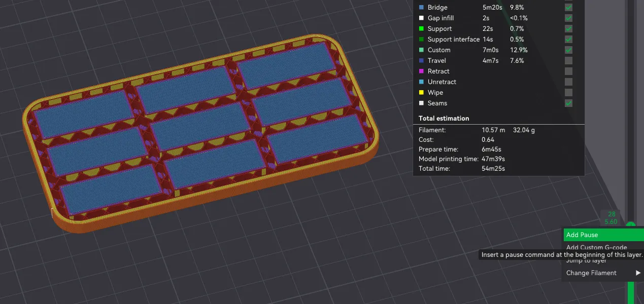Enable the Travel moves checkbox

point(569,61)
